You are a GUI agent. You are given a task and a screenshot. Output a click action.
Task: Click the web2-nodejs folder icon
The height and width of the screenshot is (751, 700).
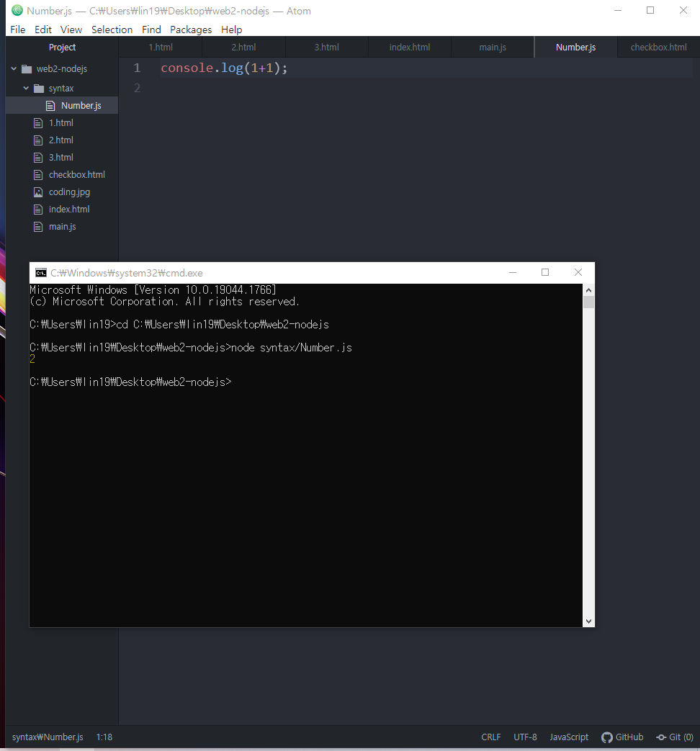(27, 69)
